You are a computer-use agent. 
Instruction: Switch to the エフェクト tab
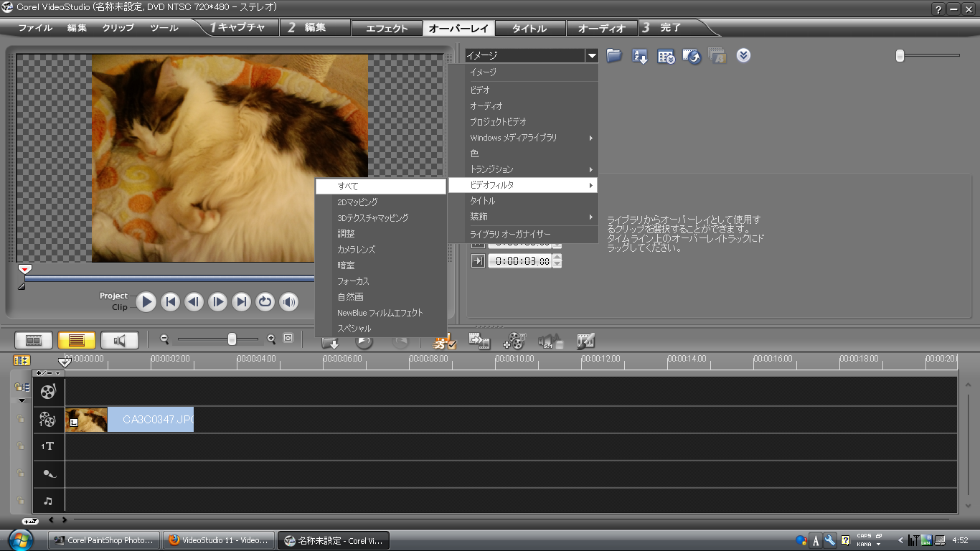pos(387,29)
